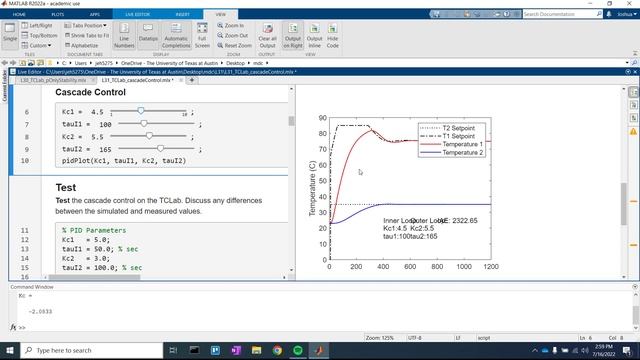640x360 pixels.
Task: Toggle Line Numbers display
Action: (124, 35)
